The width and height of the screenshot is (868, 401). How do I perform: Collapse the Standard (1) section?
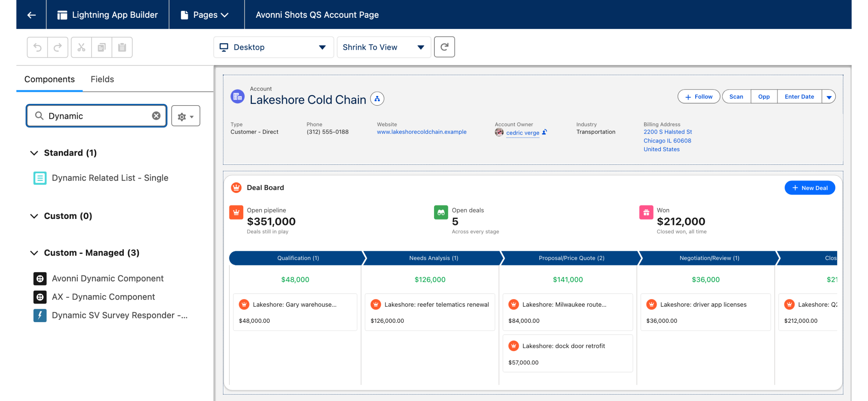coord(34,153)
